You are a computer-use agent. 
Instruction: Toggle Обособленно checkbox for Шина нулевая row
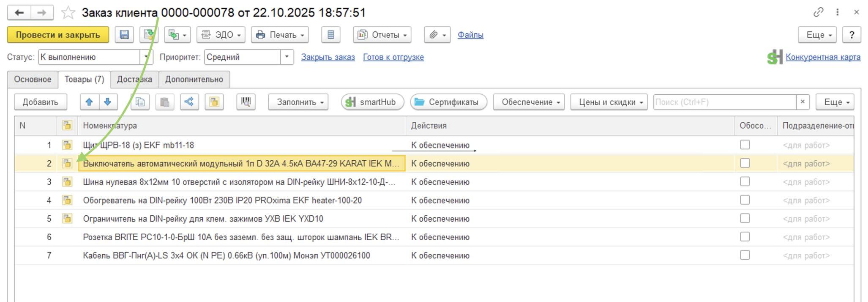click(x=745, y=181)
